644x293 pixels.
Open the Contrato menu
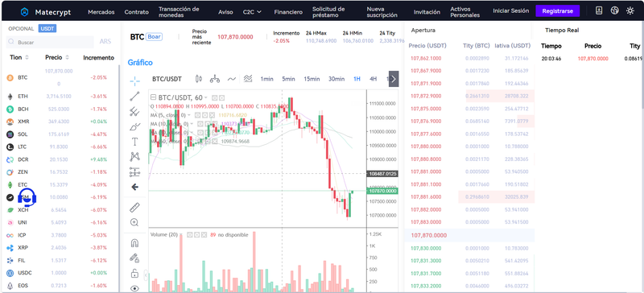pyautogui.click(x=136, y=12)
